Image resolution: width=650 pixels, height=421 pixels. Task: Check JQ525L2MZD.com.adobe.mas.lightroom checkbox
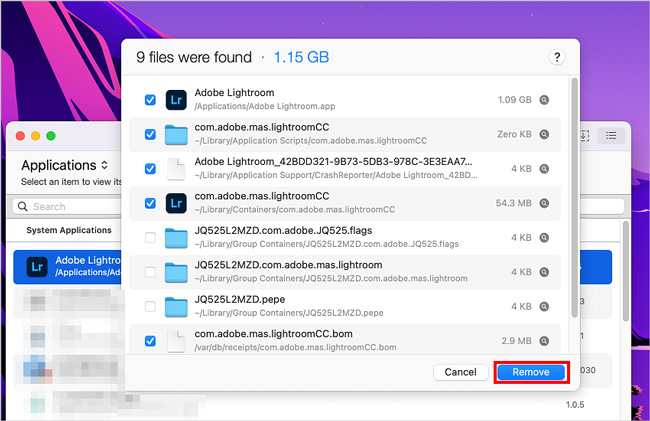pos(150,272)
